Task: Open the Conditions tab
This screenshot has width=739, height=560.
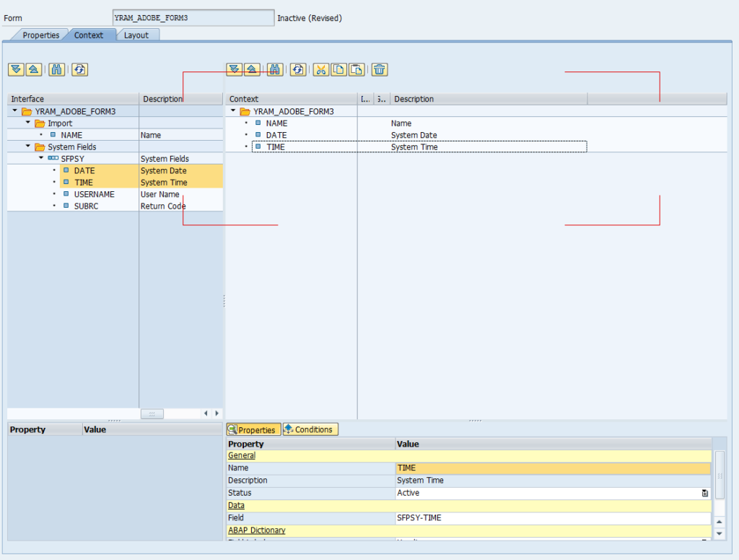Action: point(310,429)
